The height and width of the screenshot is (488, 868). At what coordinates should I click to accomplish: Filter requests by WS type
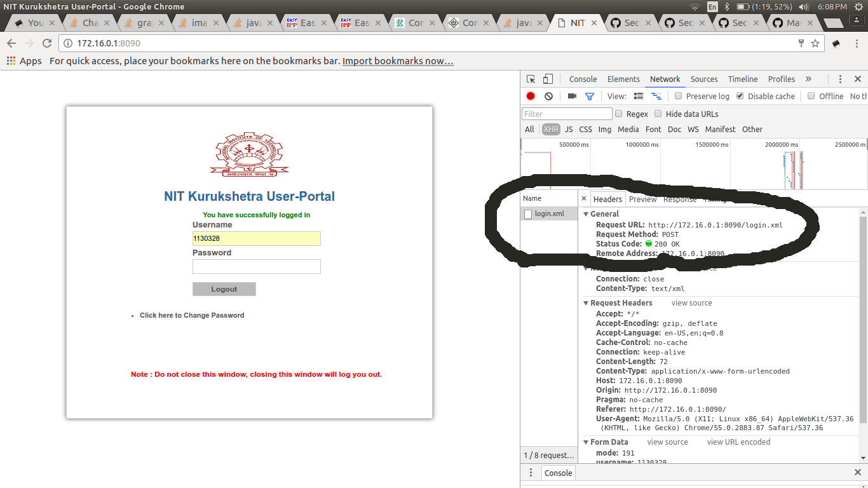click(x=693, y=129)
